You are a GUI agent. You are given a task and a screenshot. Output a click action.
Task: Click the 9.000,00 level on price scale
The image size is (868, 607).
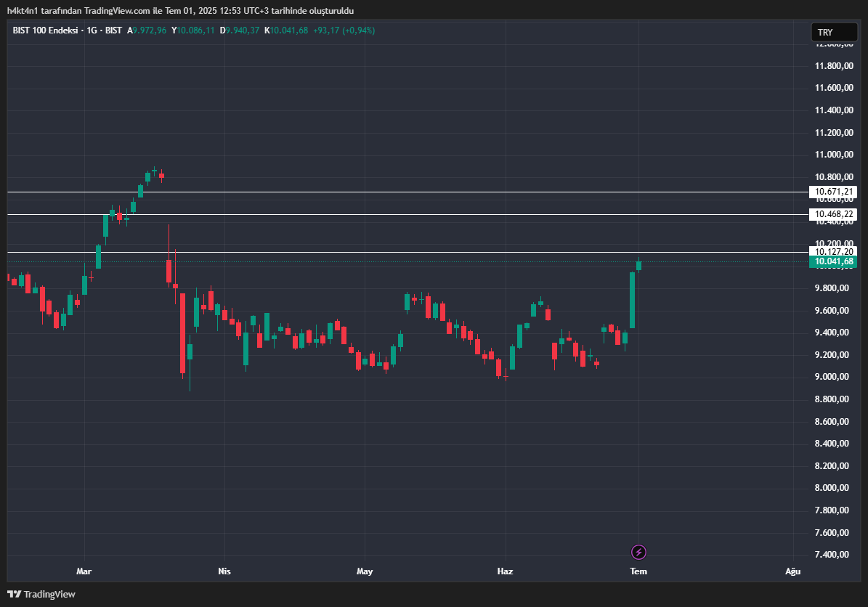coord(831,377)
